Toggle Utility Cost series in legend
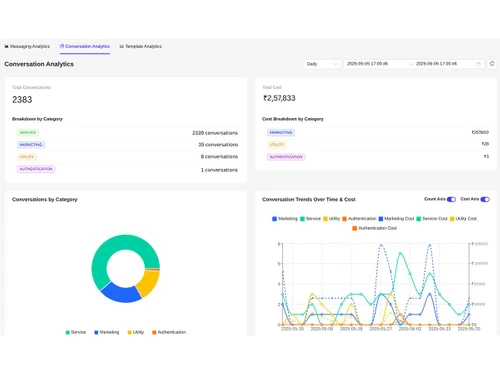The width and height of the screenshot is (500, 375). point(463,219)
